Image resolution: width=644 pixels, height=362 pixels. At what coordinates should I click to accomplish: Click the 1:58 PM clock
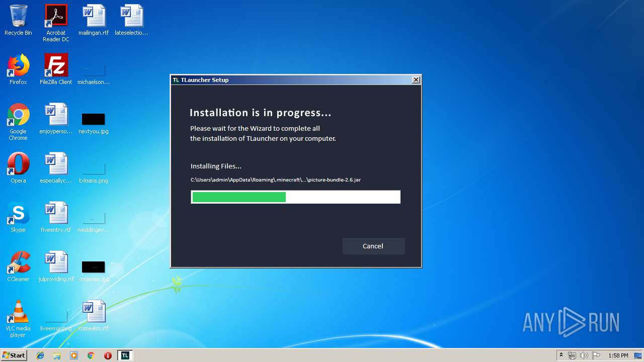(x=618, y=355)
